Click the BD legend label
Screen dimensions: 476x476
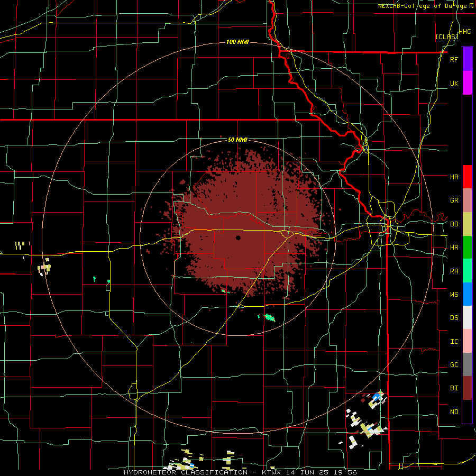(x=454, y=224)
